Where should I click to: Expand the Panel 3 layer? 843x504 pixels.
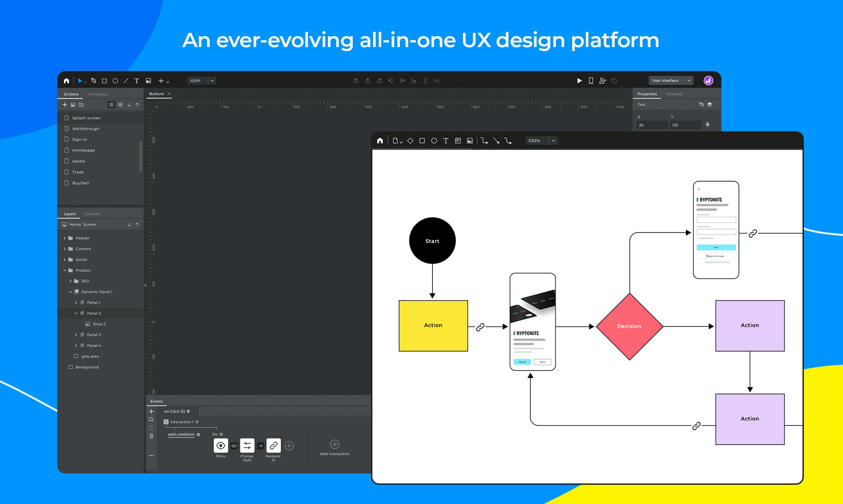tap(76, 335)
